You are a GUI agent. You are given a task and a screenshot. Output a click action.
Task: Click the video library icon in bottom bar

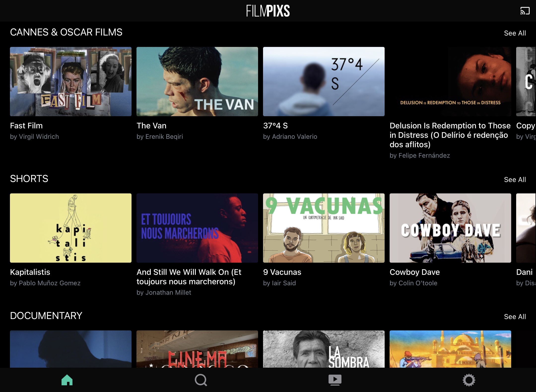point(335,380)
